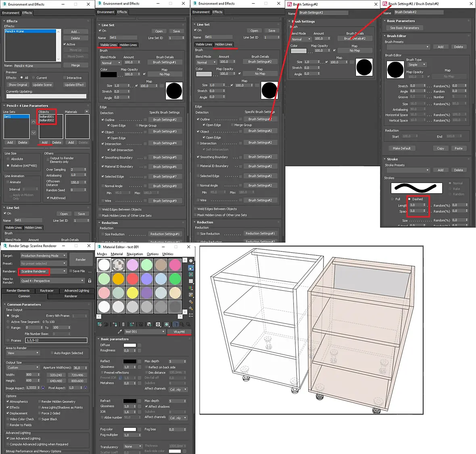Switch to Raytracer tab in Render Setup
476x454 pixels.
click(47, 291)
